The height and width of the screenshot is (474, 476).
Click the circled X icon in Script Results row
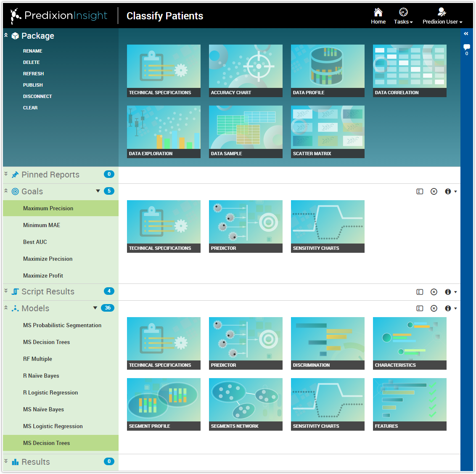click(434, 292)
